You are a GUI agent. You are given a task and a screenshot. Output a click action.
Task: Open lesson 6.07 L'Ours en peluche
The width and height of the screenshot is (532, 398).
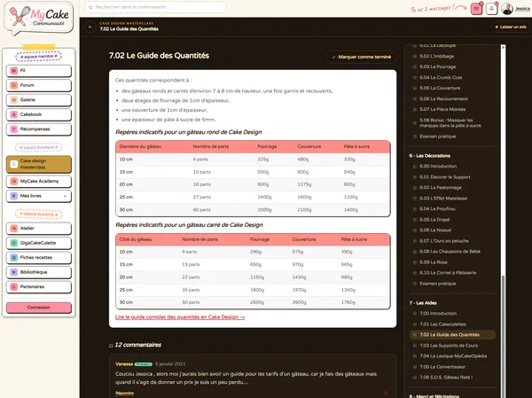tap(444, 241)
